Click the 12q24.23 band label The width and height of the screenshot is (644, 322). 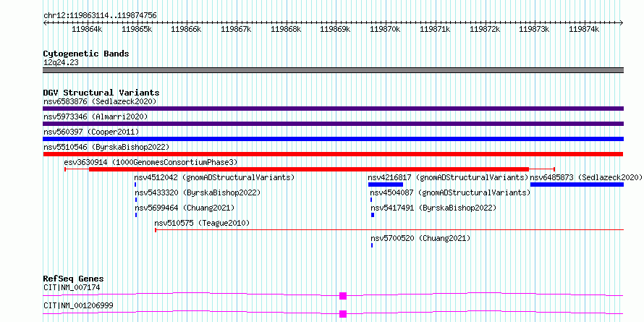61,63
